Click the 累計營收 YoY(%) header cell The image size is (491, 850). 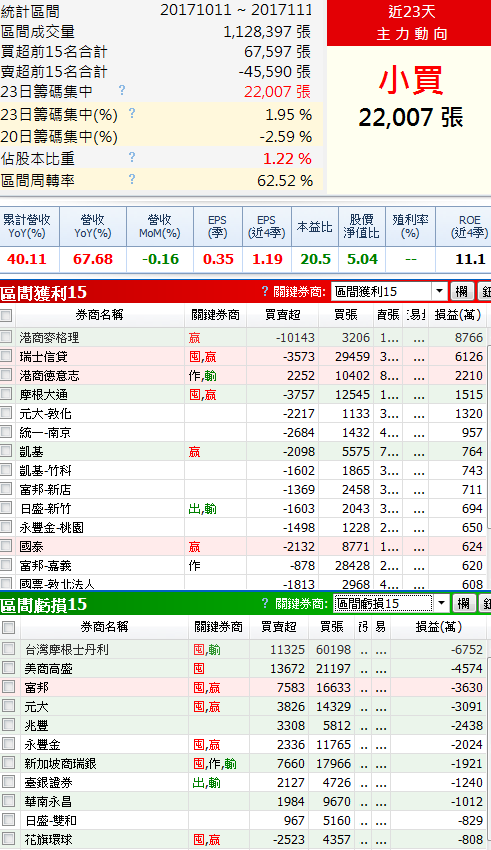coord(27,226)
